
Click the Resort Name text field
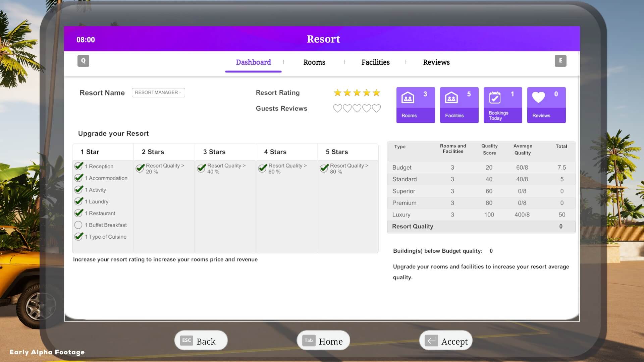[x=158, y=93]
